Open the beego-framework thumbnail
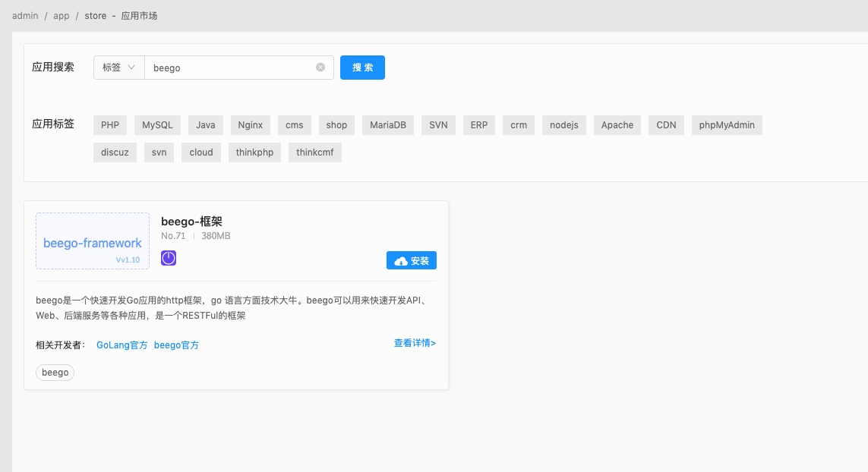 [93, 241]
